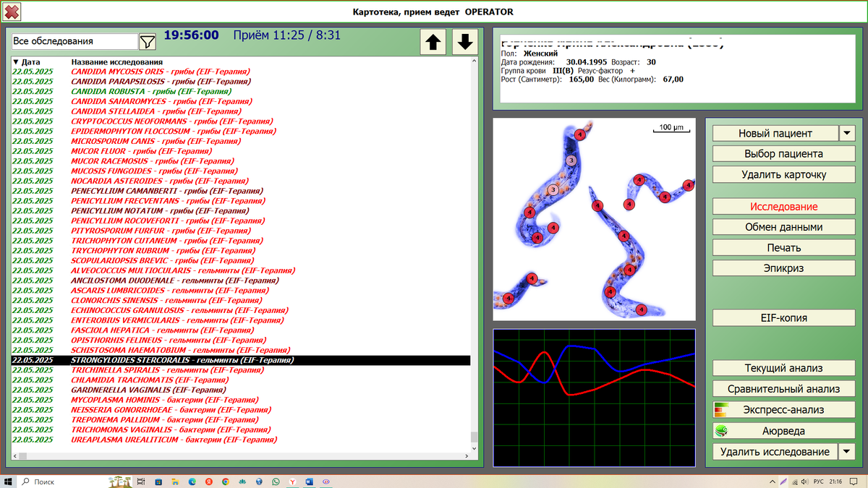
Task: Click the helminth microscope image
Action: pyautogui.click(x=594, y=219)
